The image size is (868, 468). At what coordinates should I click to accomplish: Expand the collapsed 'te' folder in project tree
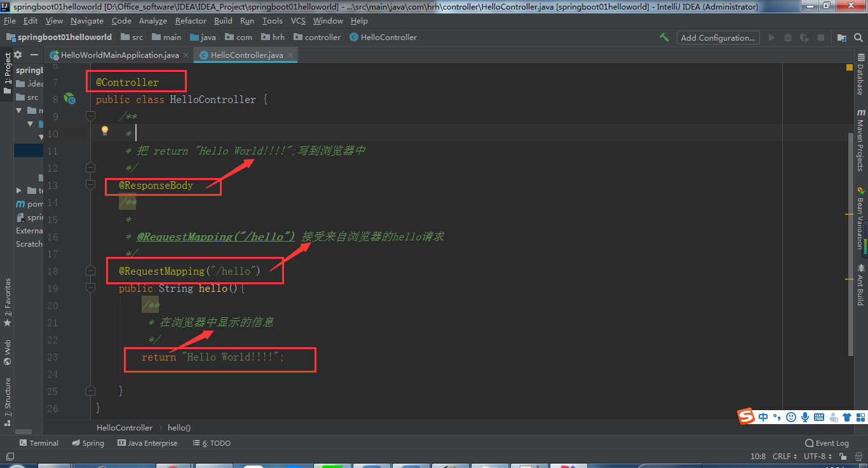pos(20,191)
